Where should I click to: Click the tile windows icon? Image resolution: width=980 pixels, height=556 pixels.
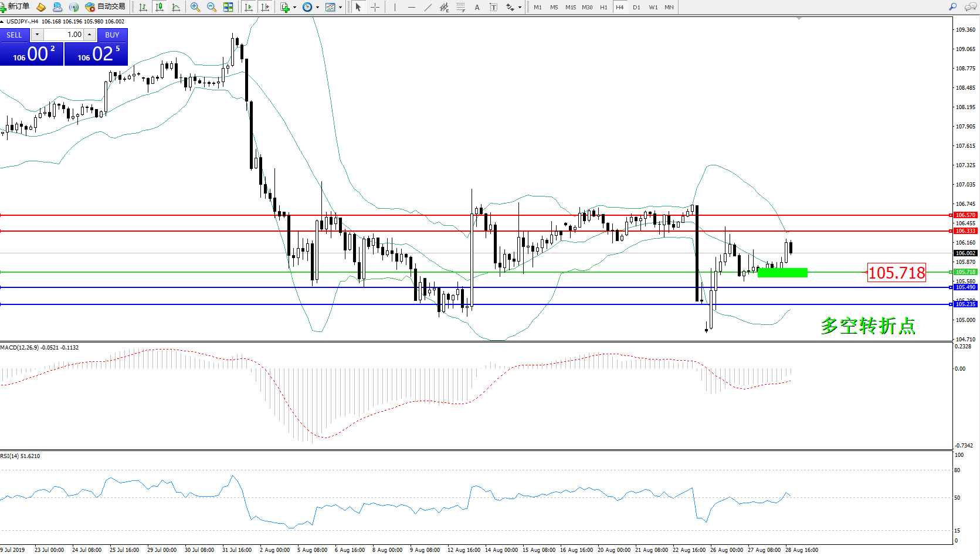tap(228, 7)
